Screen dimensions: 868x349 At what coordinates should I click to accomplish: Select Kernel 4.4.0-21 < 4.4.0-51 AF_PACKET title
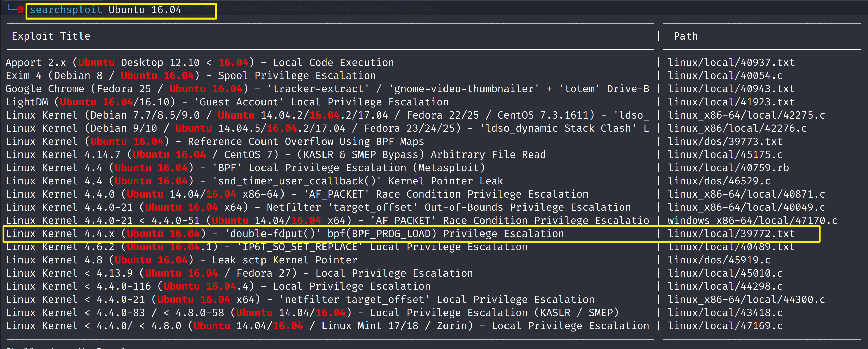tap(327, 220)
